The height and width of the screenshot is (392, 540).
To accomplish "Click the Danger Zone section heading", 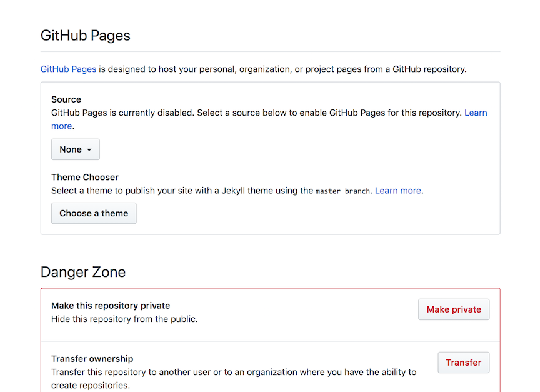I will point(83,272).
